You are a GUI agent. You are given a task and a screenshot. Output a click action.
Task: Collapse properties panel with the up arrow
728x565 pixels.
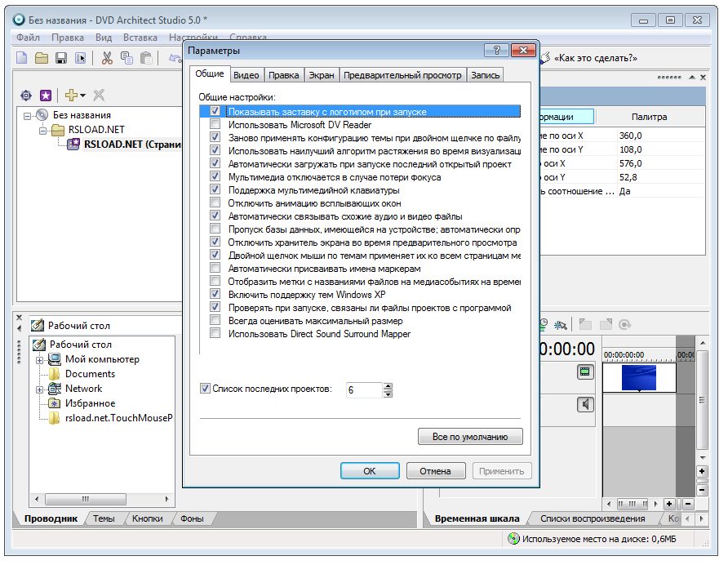coord(692,77)
